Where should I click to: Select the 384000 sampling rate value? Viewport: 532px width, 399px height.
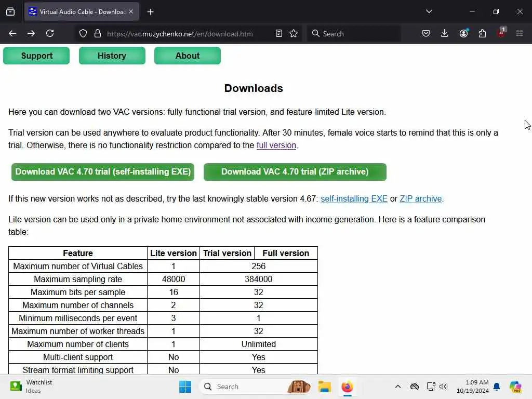(x=259, y=279)
